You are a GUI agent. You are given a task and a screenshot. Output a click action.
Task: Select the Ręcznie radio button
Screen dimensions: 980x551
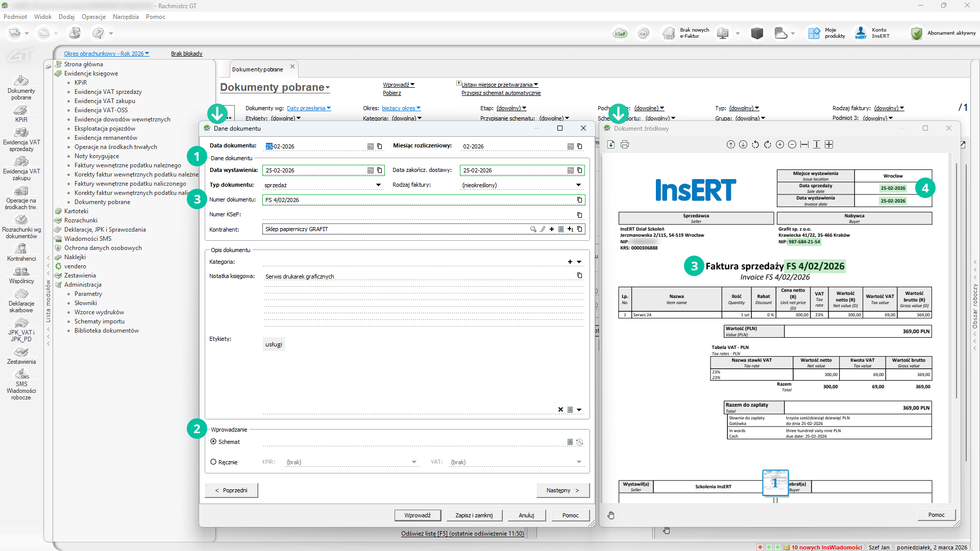pos(213,462)
